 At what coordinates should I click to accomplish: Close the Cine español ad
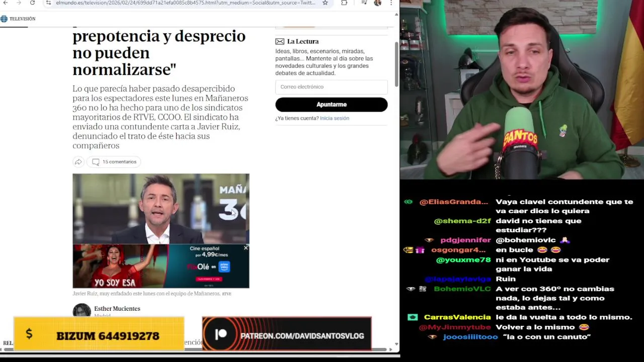pos(246,248)
